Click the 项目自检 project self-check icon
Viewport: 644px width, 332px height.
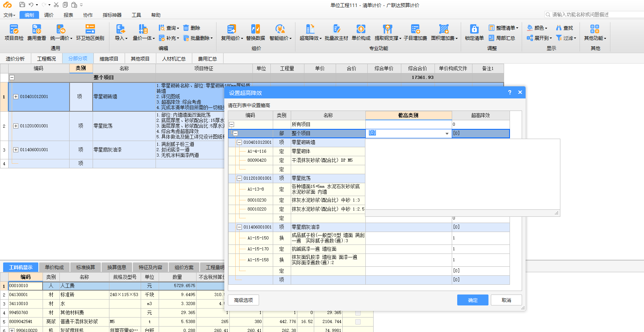[x=14, y=29]
